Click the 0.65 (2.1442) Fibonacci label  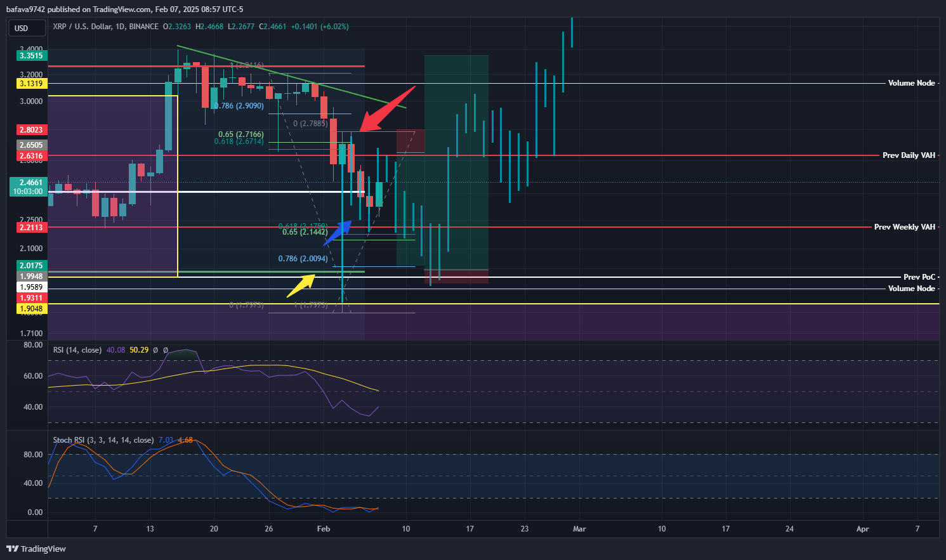pos(305,232)
